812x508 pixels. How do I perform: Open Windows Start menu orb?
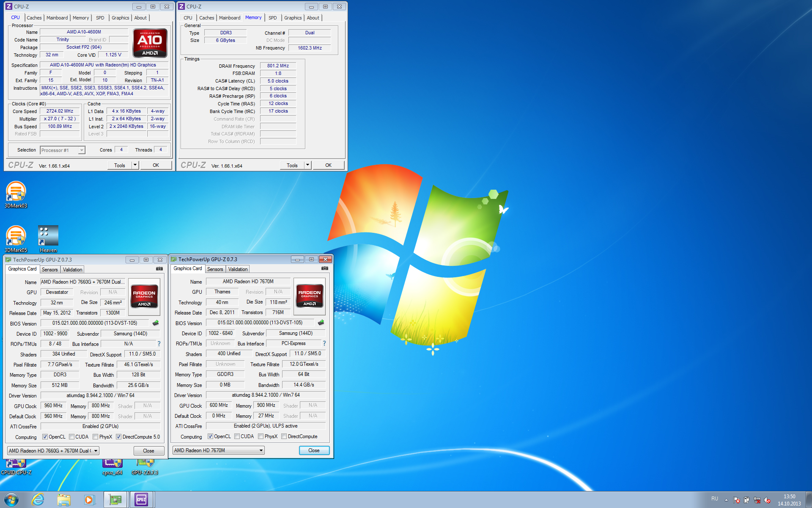click(x=11, y=500)
